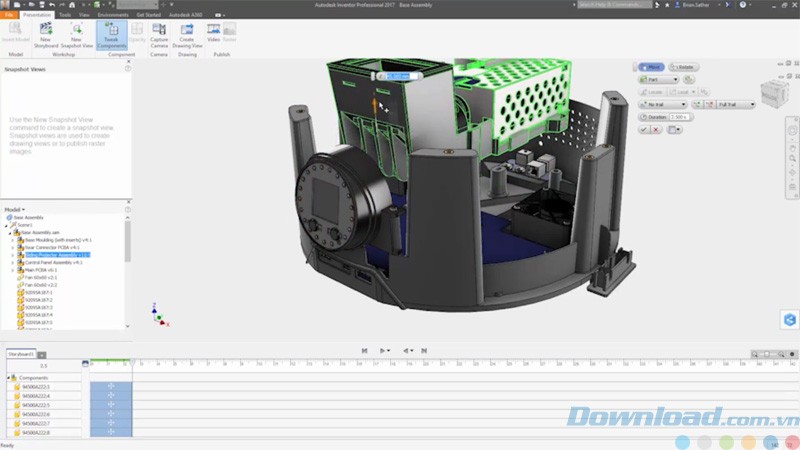The image size is (800, 450).
Task: Open the Part selection dropdown
Action: 660,79
